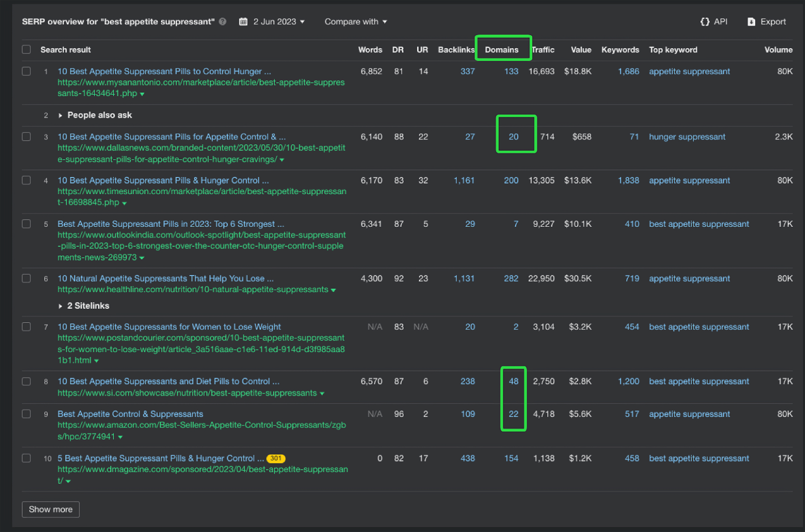
Task: Click keywords value 719 for healthline row
Action: [x=632, y=279]
